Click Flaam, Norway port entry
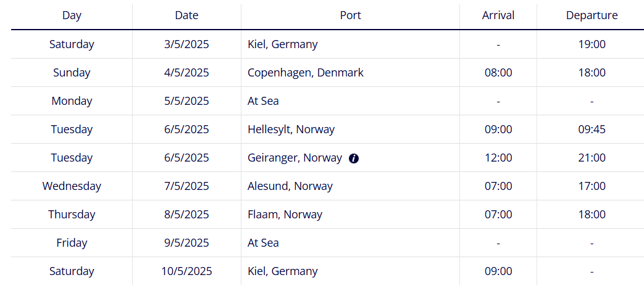The image size is (644, 288). click(x=285, y=215)
